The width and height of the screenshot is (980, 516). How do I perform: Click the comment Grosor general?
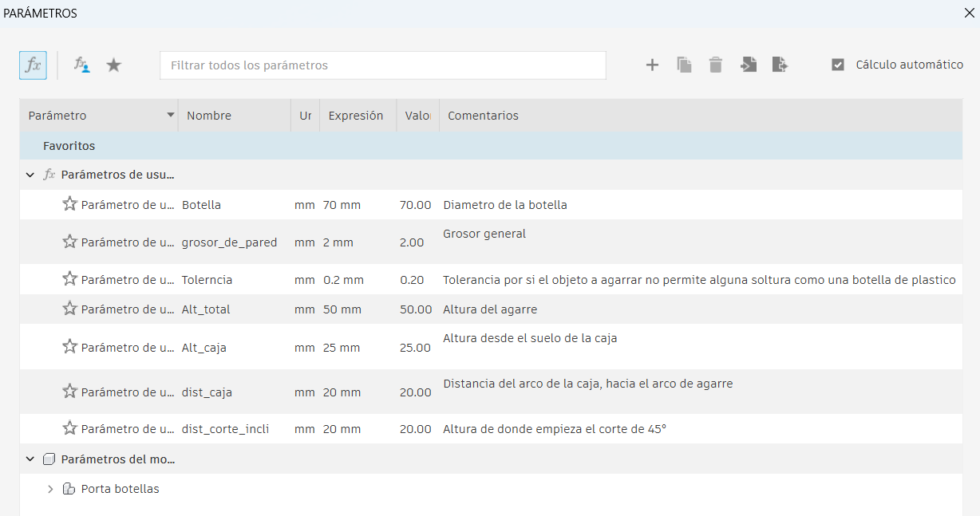tap(484, 234)
